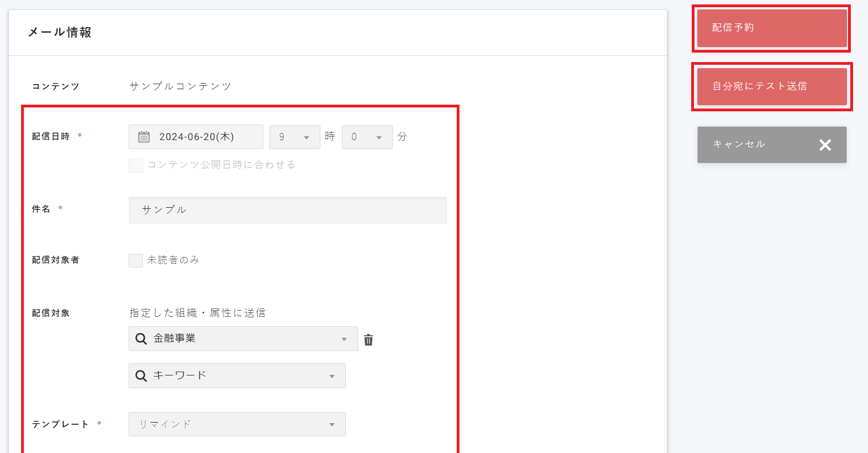This screenshot has width=868, height=453.
Task: Click the magnifier icon in the キーワード field
Action: tap(141, 376)
